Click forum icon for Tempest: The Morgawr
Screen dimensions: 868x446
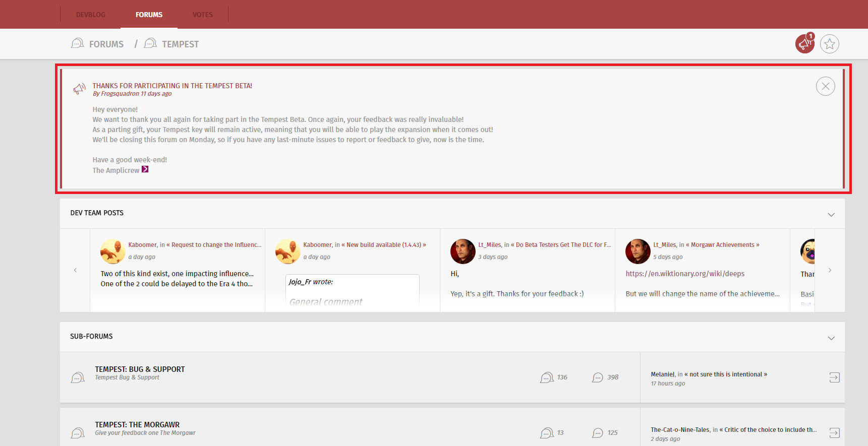tap(78, 433)
